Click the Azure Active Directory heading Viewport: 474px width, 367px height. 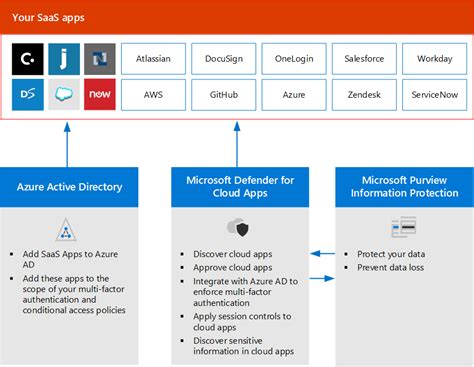pos(69,187)
